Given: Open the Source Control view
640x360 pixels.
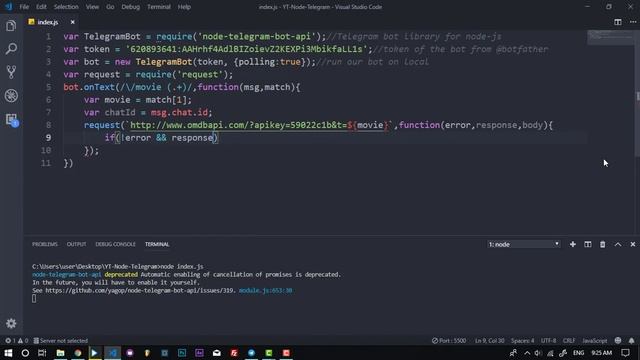Looking at the screenshot, I should tap(11, 72).
